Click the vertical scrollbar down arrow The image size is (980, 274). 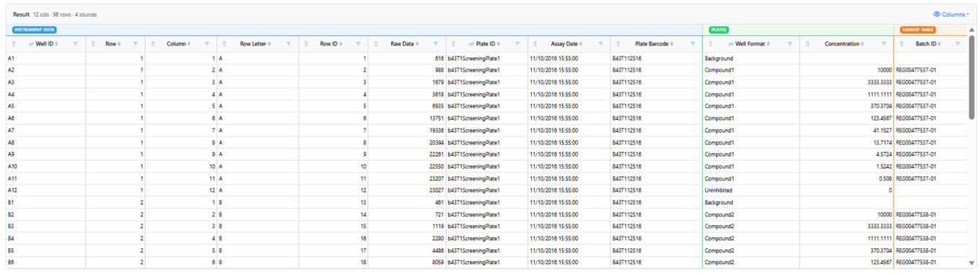972,263
